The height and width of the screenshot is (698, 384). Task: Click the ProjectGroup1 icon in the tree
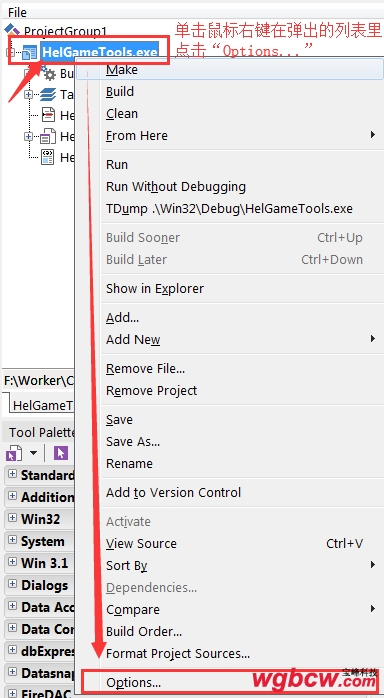[x=12, y=31]
